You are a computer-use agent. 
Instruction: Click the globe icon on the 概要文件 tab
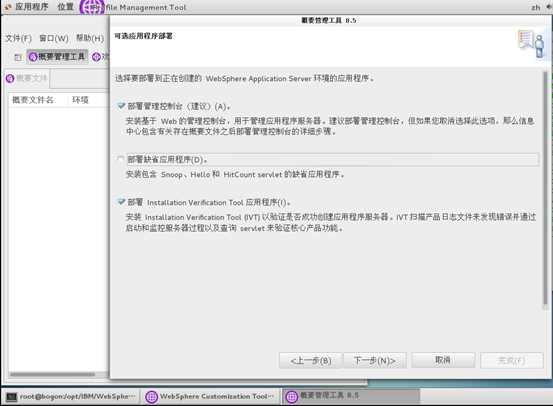pos(10,78)
